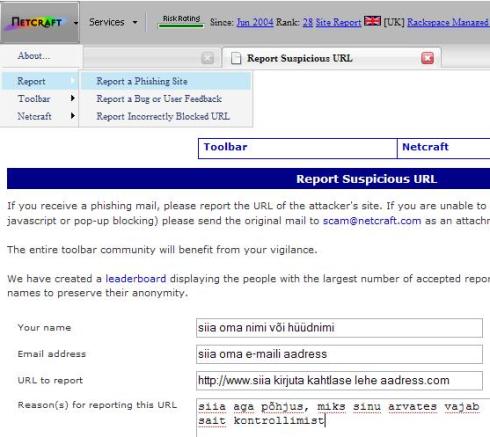Open the Toolbar navigation cell

point(298,148)
